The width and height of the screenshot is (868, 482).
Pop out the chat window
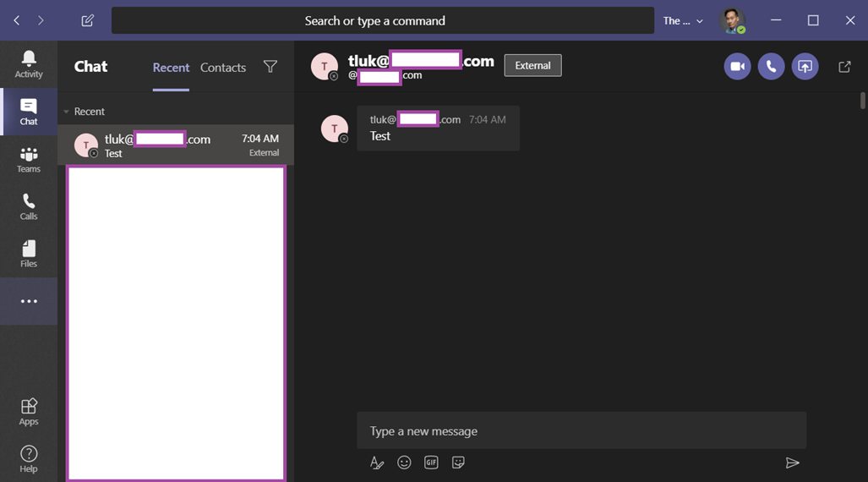pos(844,67)
